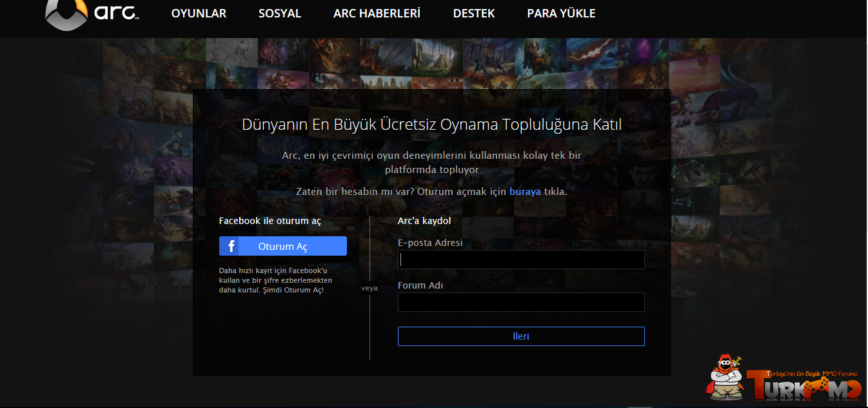Viewport: 868px width, 408px height.
Task: Click the Arc logo
Action: 92,14
